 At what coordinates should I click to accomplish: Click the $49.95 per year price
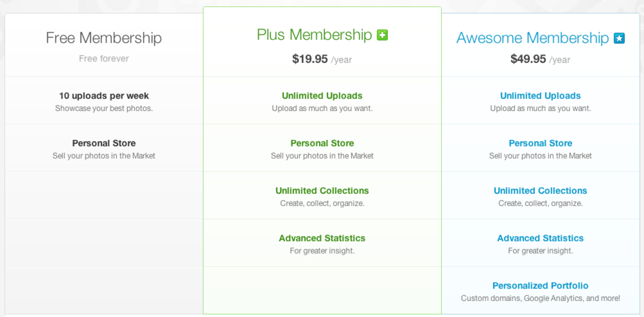pos(540,59)
